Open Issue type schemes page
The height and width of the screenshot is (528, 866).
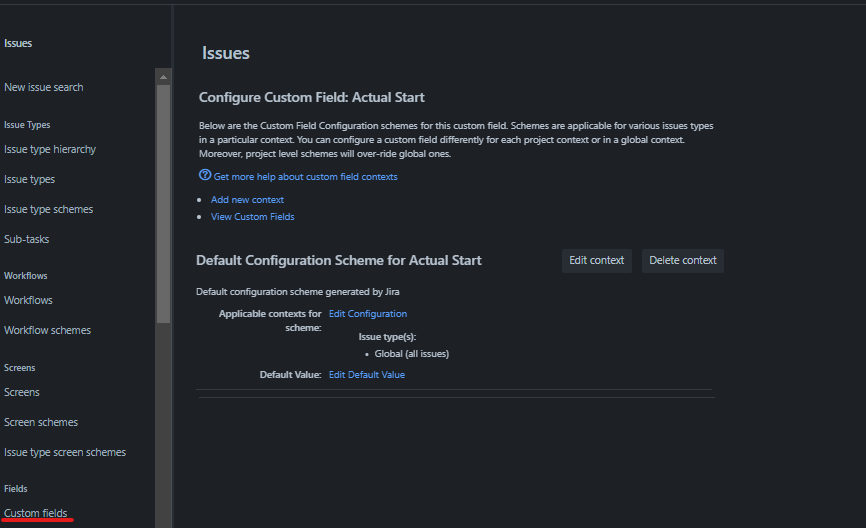(x=49, y=210)
